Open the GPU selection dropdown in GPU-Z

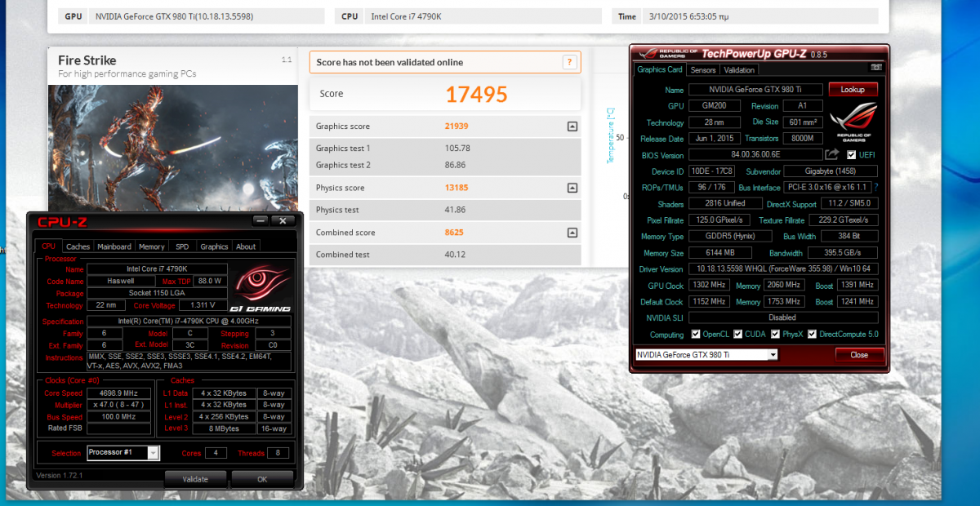773,355
